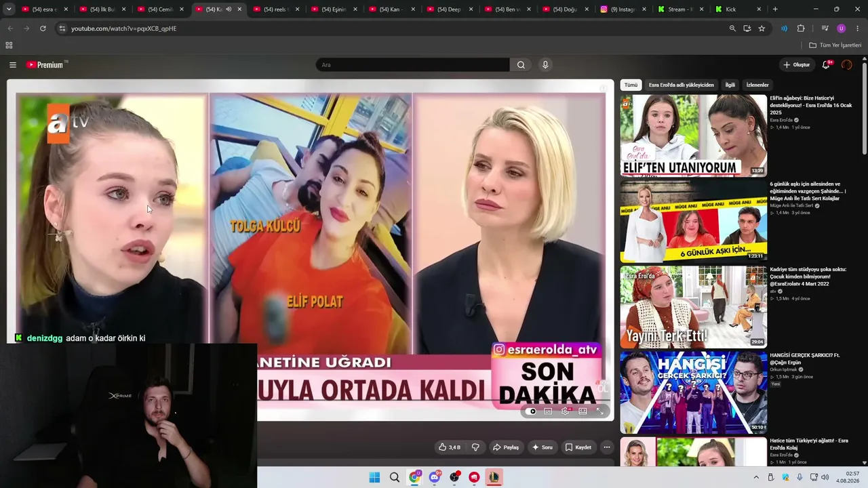Install app icon in the address bar
Screen dimensions: 868x488
click(747, 28)
